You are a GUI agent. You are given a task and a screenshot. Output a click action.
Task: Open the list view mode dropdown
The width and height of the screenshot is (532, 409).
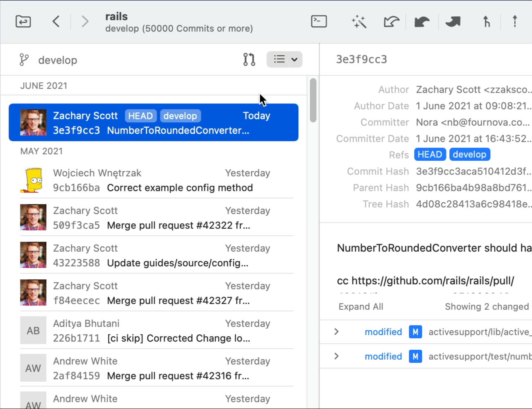click(x=284, y=60)
